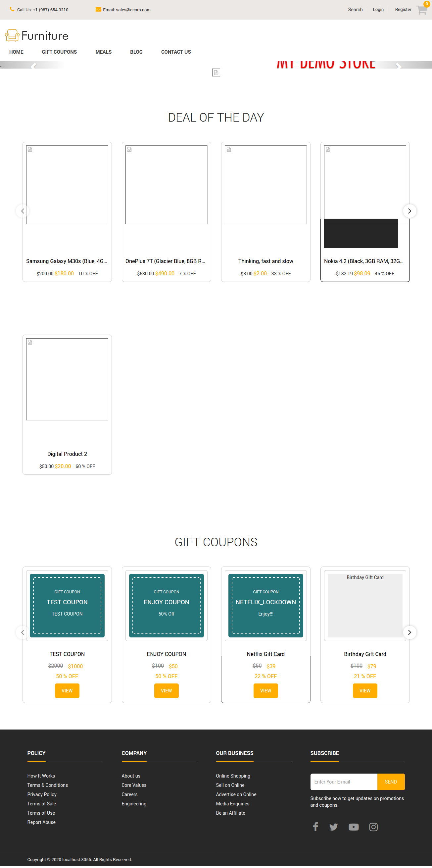
Task: Open the Facebook social icon
Action: pyautogui.click(x=315, y=827)
